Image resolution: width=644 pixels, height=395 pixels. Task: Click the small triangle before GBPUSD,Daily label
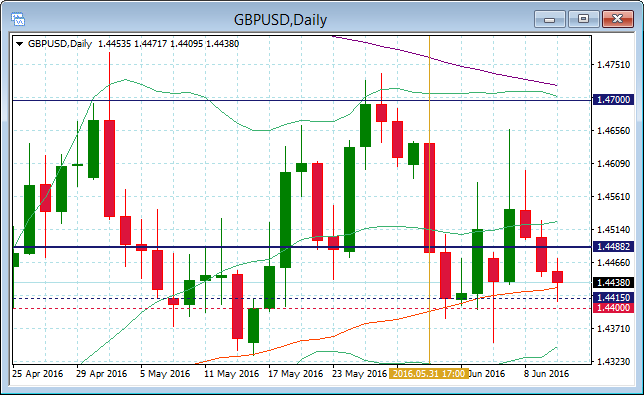pyautogui.click(x=19, y=44)
